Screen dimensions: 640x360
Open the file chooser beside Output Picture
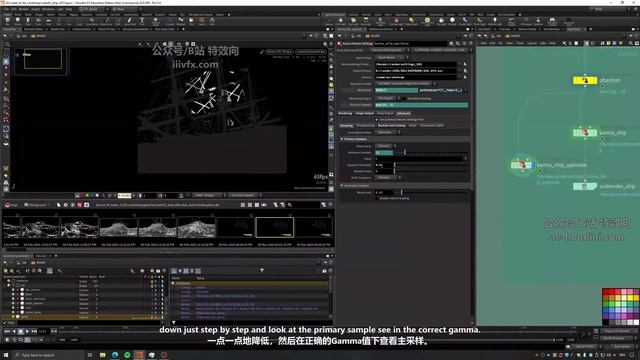coord(465,71)
